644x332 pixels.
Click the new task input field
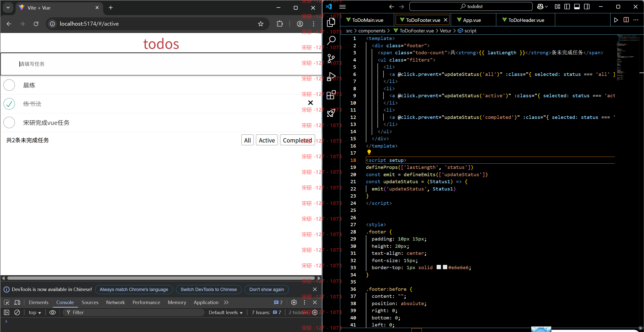tap(161, 64)
